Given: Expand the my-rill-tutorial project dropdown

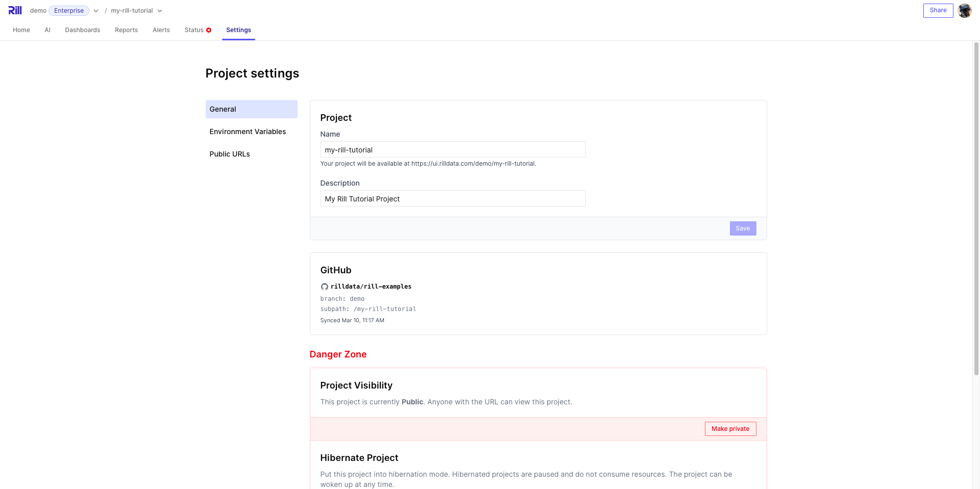Looking at the screenshot, I should 160,10.
